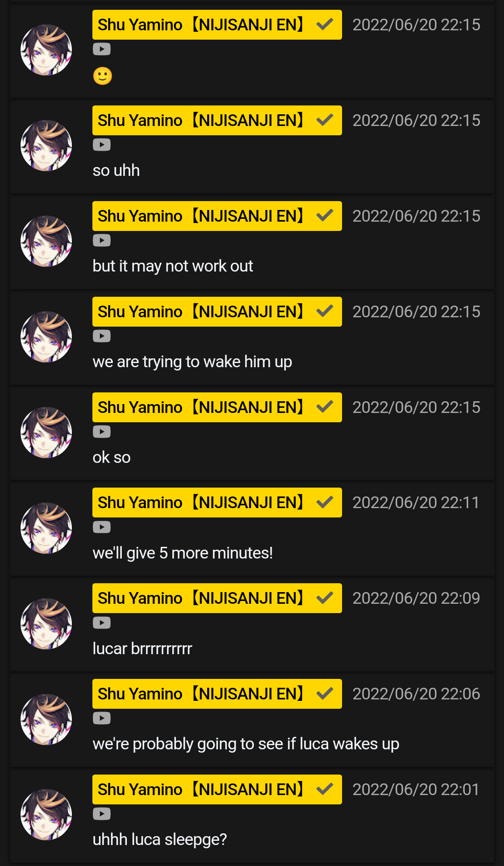Select avatar beside 'we are trying to wake him up'
This screenshot has width=504, height=866.
click(x=46, y=337)
